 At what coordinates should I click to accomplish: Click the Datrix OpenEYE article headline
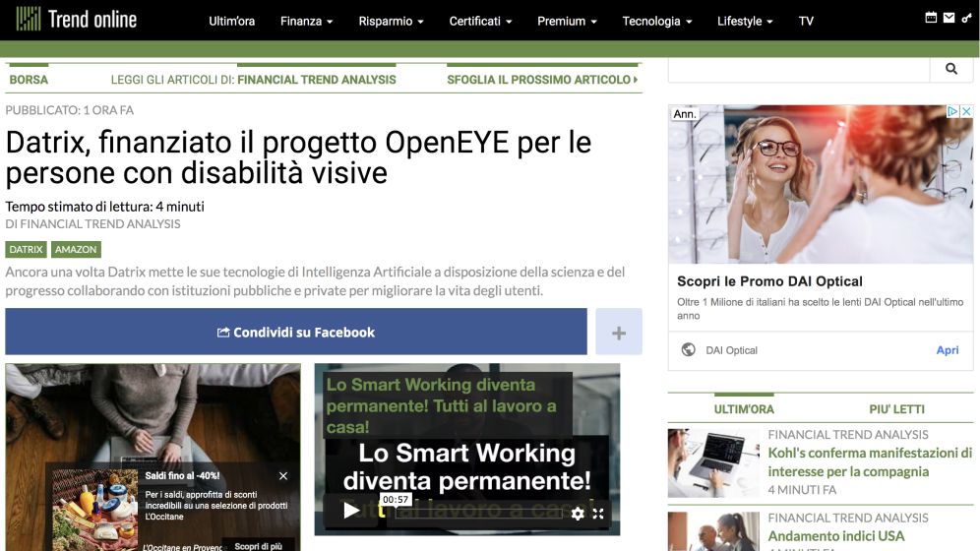click(x=298, y=157)
